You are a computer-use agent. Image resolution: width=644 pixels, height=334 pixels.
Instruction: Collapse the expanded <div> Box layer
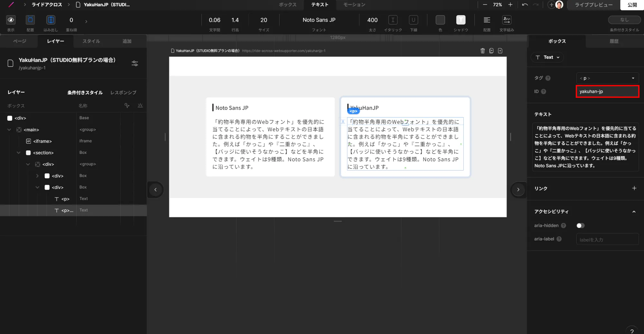37,187
